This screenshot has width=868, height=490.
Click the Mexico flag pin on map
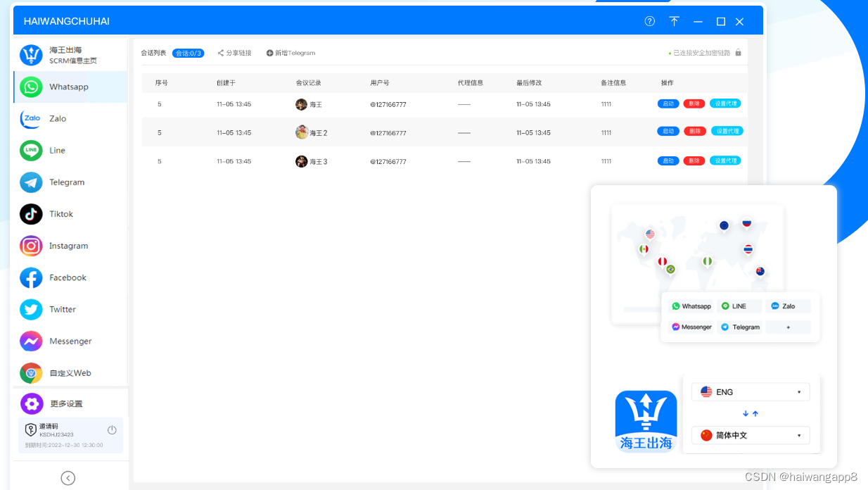(643, 249)
